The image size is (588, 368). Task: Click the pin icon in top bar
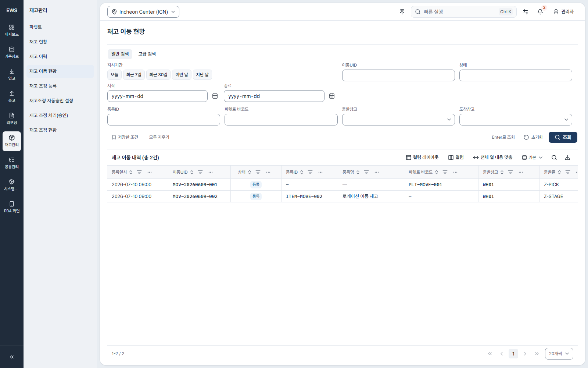[x=402, y=12]
